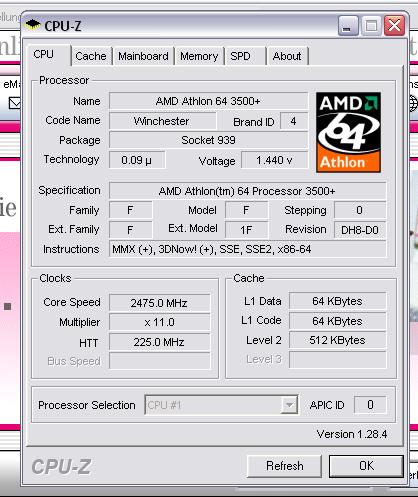Image resolution: width=418 pixels, height=497 pixels.
Task: Click the Refresh button
Action: tap(284, 466)
